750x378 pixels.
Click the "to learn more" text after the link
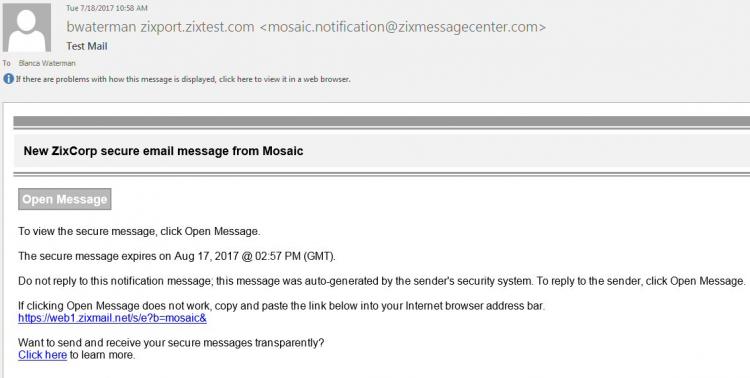coord(102,355)
